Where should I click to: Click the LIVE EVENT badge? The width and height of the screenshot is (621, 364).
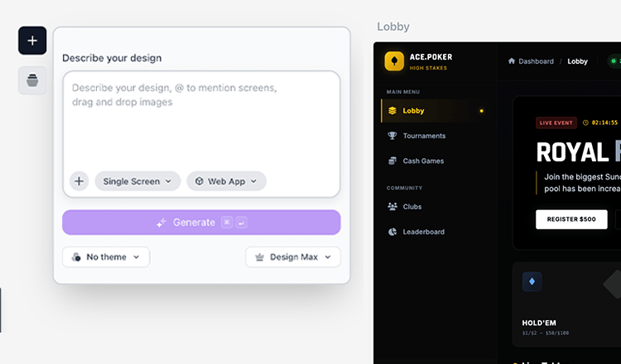[x=556, y=122]
